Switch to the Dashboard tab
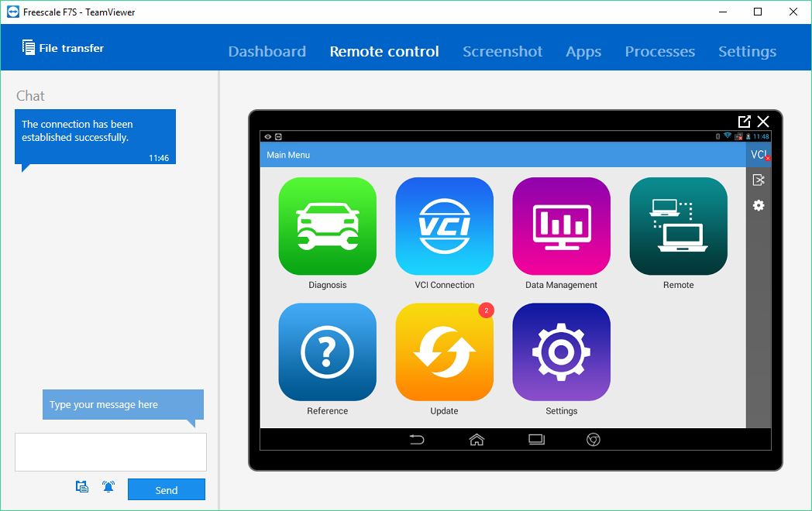Viewport: 812px width, 511px height. point(267,51)
